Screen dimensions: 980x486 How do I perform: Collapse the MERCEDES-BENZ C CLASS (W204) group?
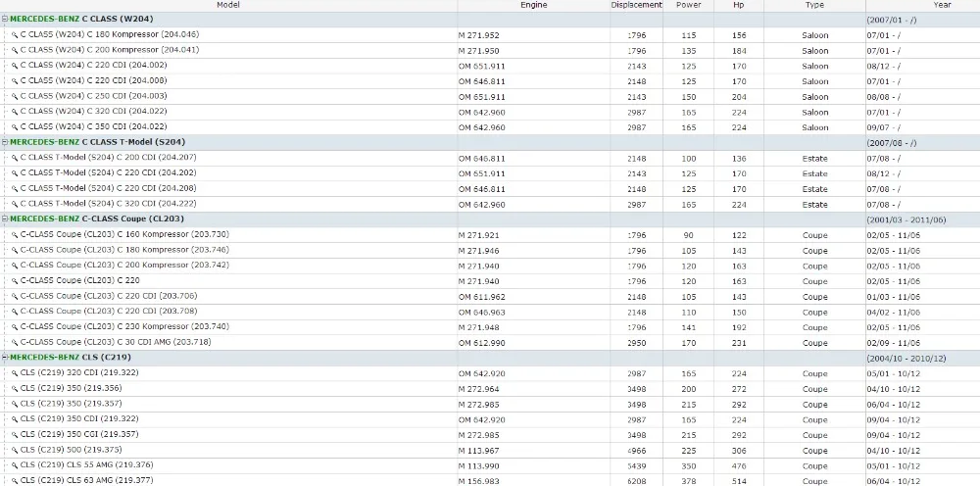pos(5,20)
